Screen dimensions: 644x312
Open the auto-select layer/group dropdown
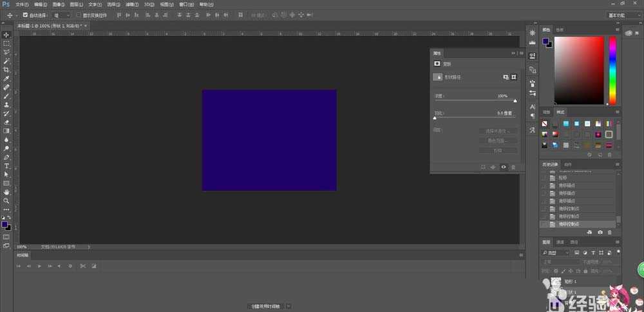coord(61,14)
